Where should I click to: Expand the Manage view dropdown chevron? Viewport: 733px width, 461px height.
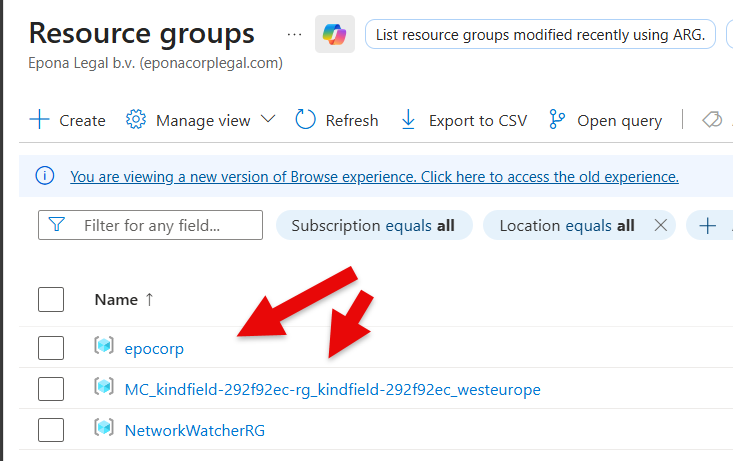[x=268, y=120]
